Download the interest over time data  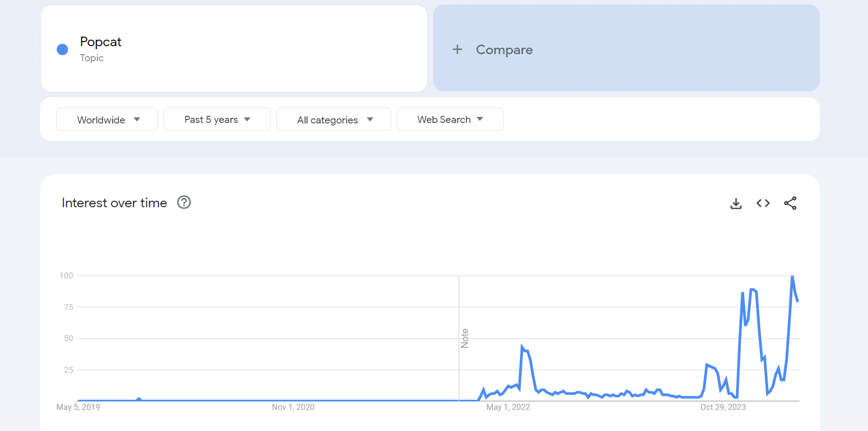click(736, 203)
